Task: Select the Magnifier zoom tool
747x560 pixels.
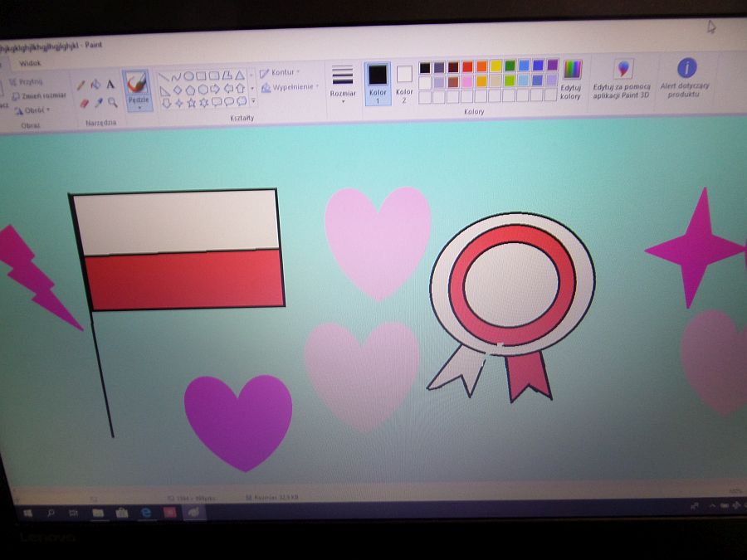Action: [x=112, y=103]
